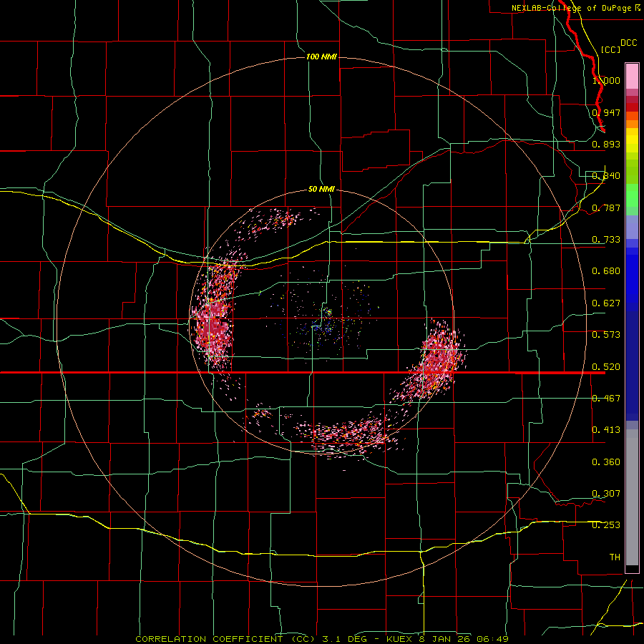644x644 pixels.
Task: Pick the bright green color bar segment
Action: coord(632,195)
